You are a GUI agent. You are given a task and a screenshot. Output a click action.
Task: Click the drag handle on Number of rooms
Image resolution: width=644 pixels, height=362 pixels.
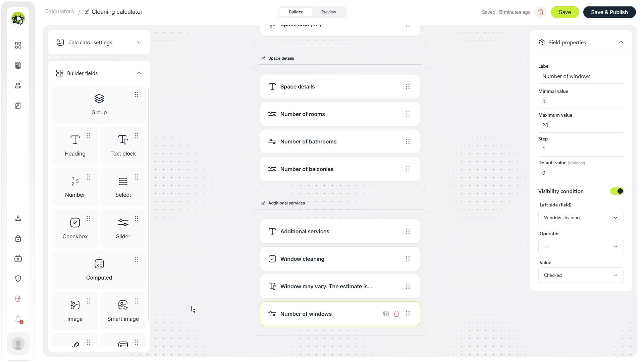point(408,114)
